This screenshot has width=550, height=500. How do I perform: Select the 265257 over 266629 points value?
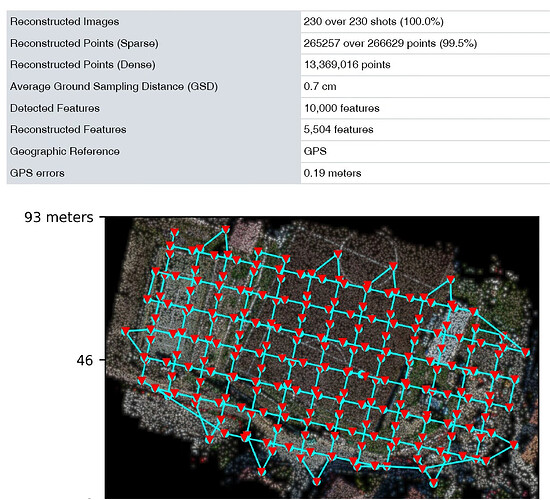click(x=390, y=44)
